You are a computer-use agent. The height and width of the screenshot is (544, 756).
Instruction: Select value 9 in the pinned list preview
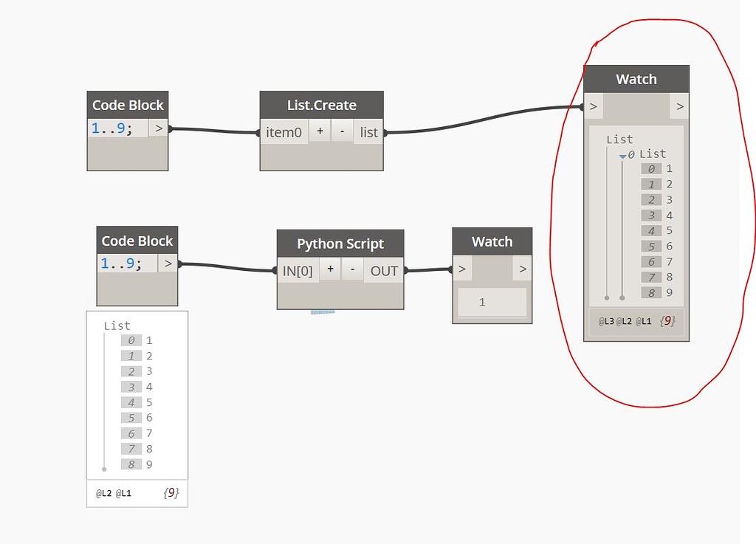tap(148, 464)
